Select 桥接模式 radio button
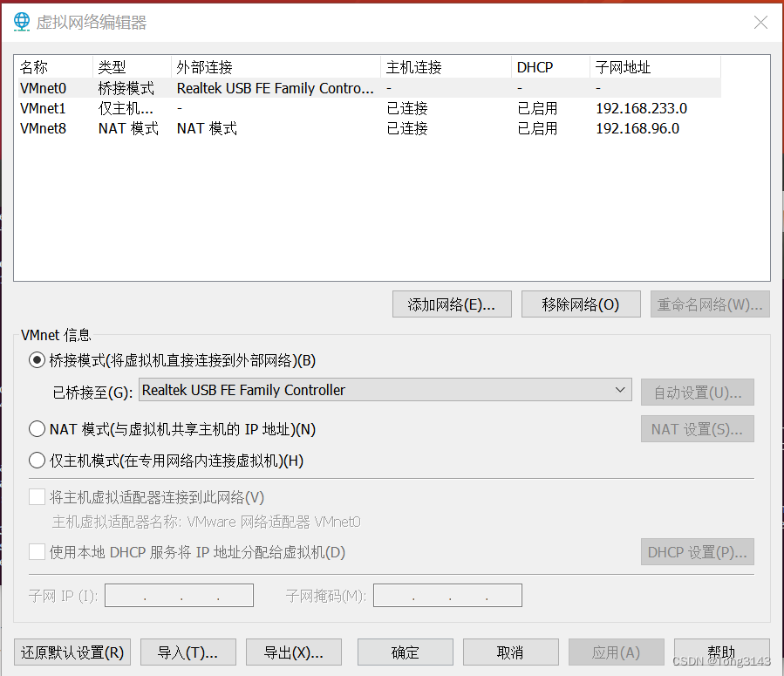 point(37,360)
